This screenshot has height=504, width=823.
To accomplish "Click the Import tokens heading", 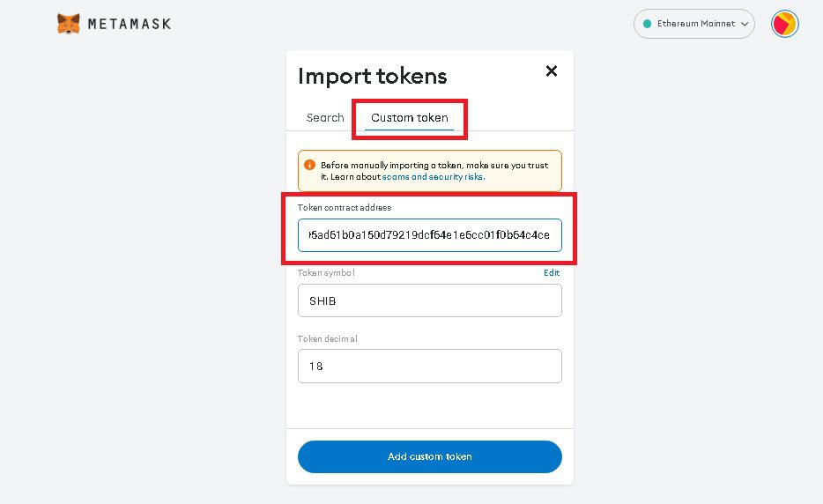I will (x=373, y=76).
